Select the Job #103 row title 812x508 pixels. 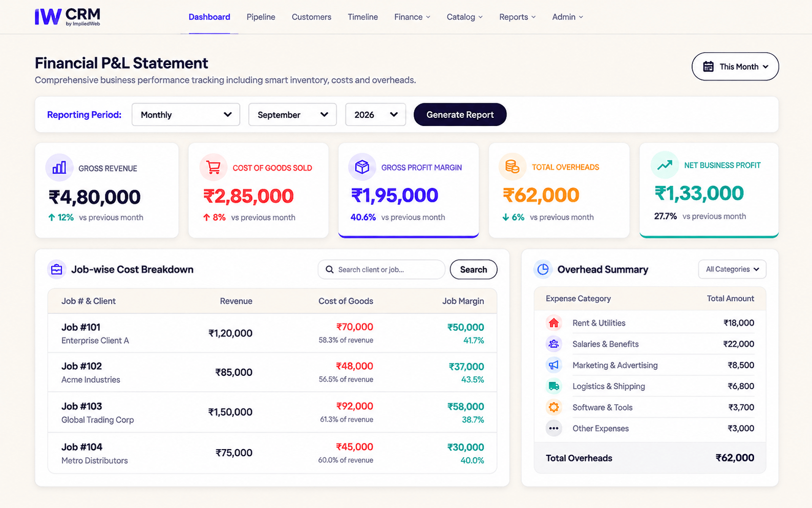[81, 406]
